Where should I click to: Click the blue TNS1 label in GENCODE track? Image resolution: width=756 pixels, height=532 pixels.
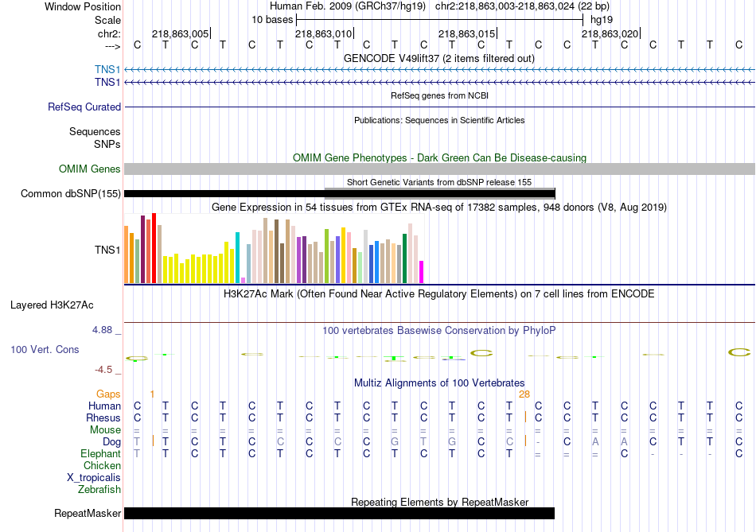click(x=107, y=70)
